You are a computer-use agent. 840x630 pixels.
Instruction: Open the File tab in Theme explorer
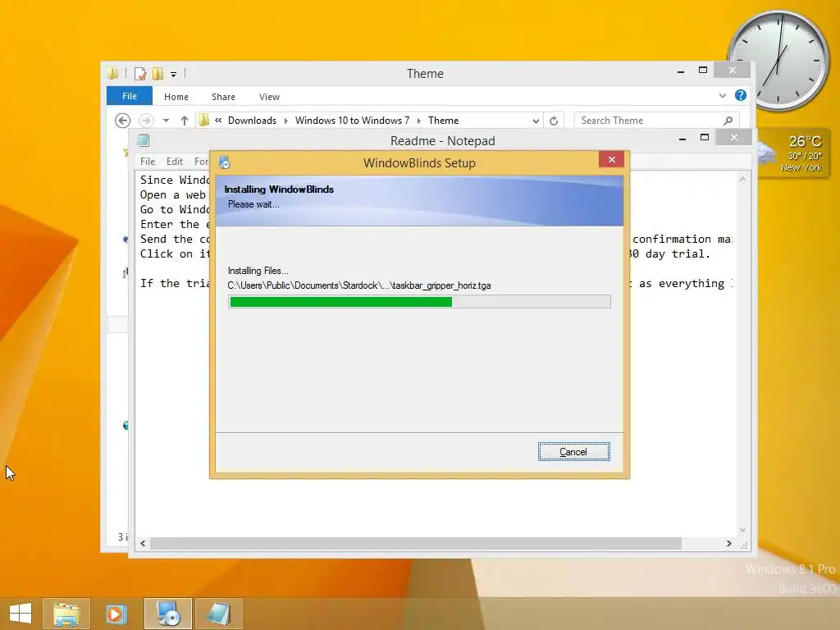(130, 96)
